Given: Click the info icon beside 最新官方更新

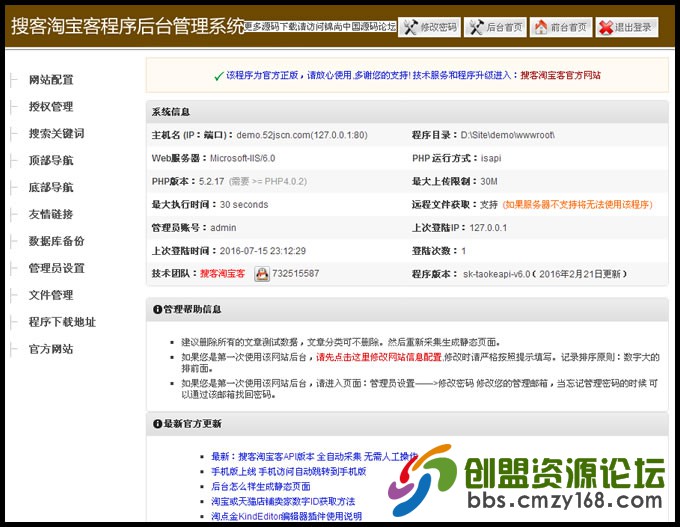Looking at the screenshot, I should click(x=157, y=424).
